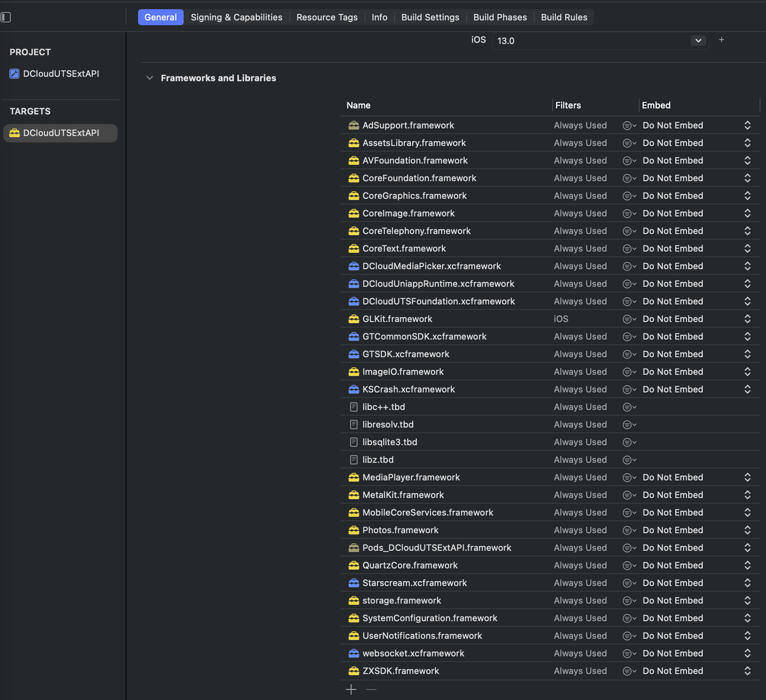The height and width of the screenshot is (700, 766).
Task: Select the ImageIO.framework row
Action: coord(550,372)
